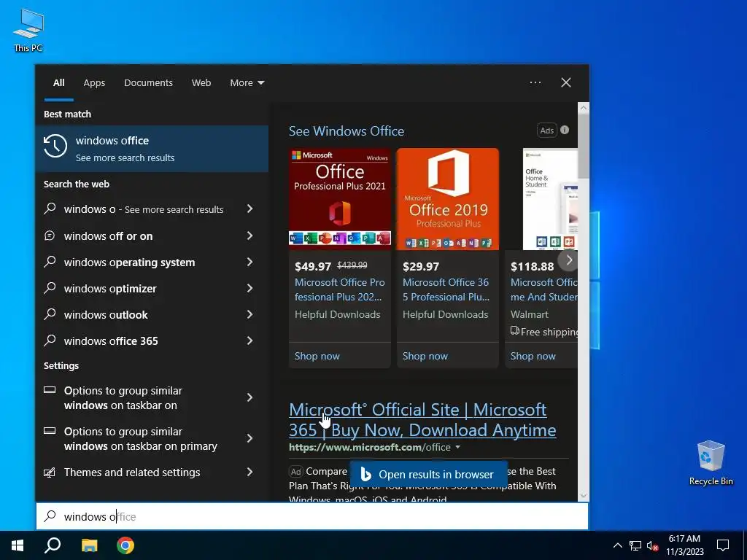Expand 'windows o' search suggestion arrow

click(249, 209)
